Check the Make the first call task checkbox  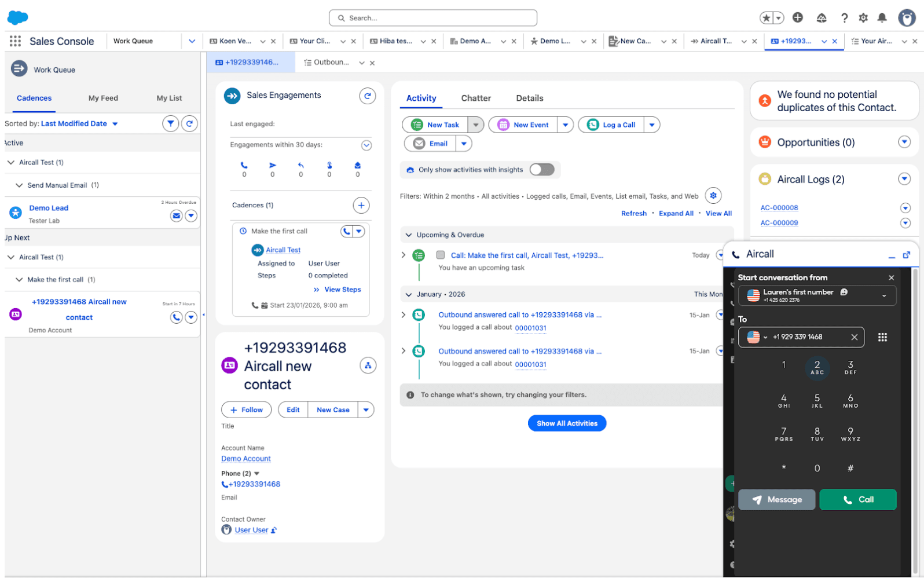coord(441,255)
